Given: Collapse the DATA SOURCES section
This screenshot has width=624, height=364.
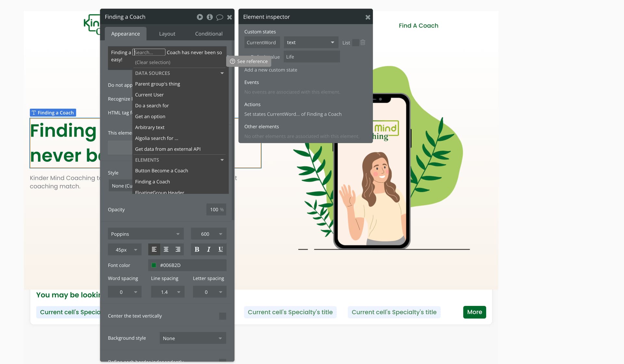Looking at the screenshot, I should [x=222, y=73].
